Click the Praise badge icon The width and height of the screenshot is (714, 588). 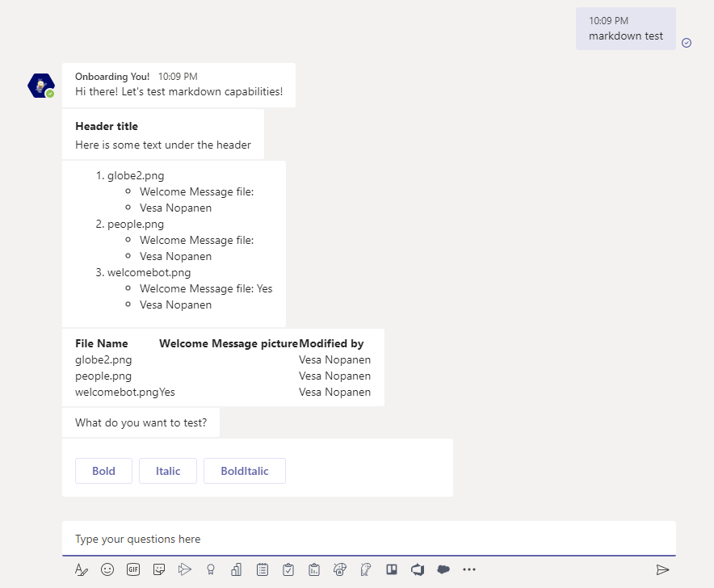point(211,569)
